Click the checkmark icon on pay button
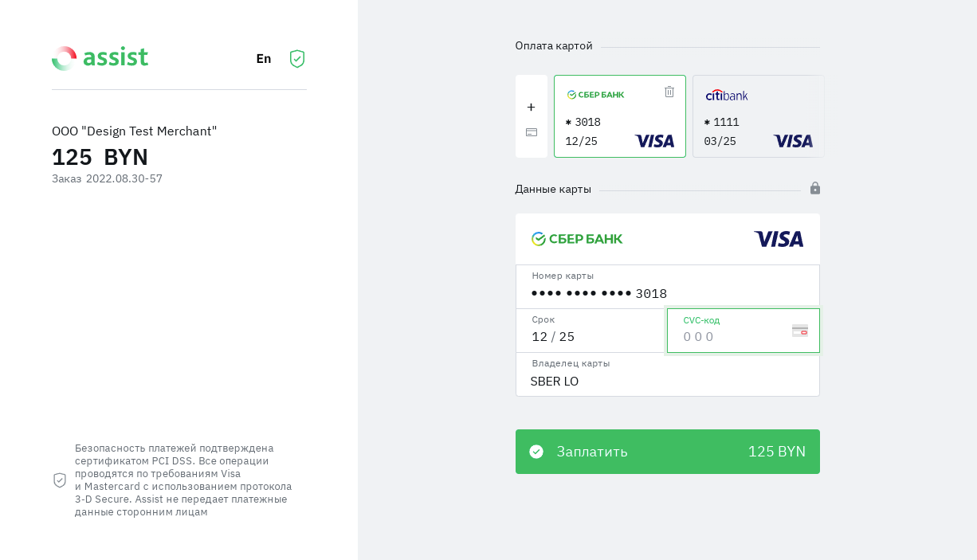The image size is (977, 560). [536, 452]
